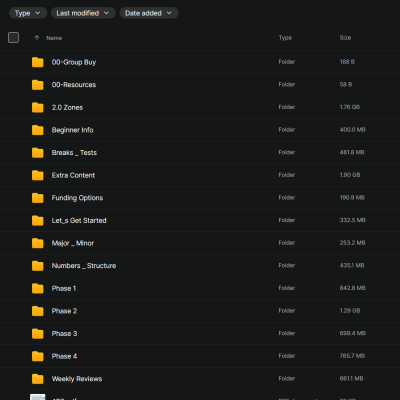This screenshot has width=400, height=400.
Task: Select the Beginner Info folder name
Action: tap(72, 130)
